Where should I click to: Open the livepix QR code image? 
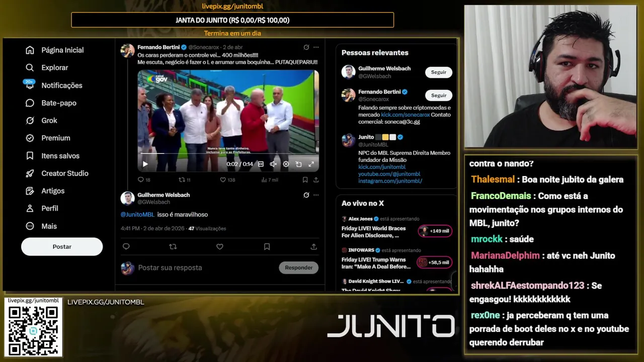[x=33, y=331]
